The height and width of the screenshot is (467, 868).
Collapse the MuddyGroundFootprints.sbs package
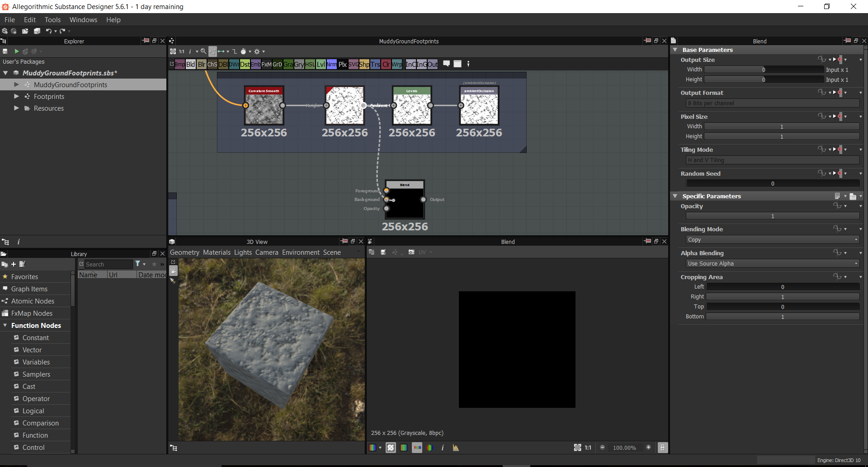[5, 73]
